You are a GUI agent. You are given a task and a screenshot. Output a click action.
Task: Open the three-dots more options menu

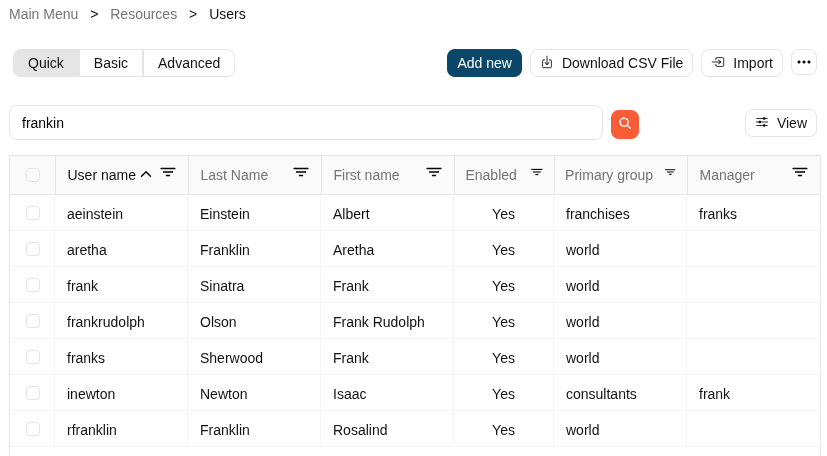pos(804,62)
